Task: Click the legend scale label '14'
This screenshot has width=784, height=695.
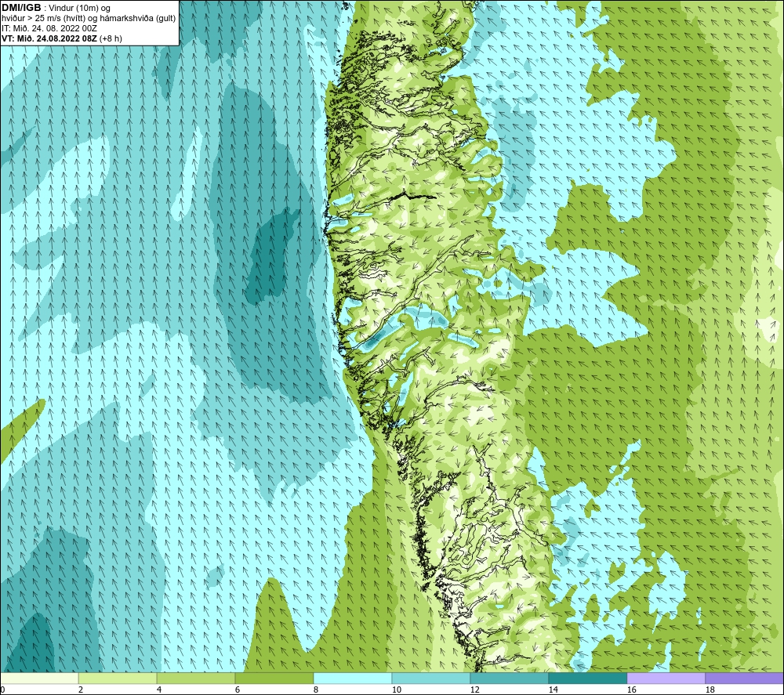Action: tap(553, 690)
